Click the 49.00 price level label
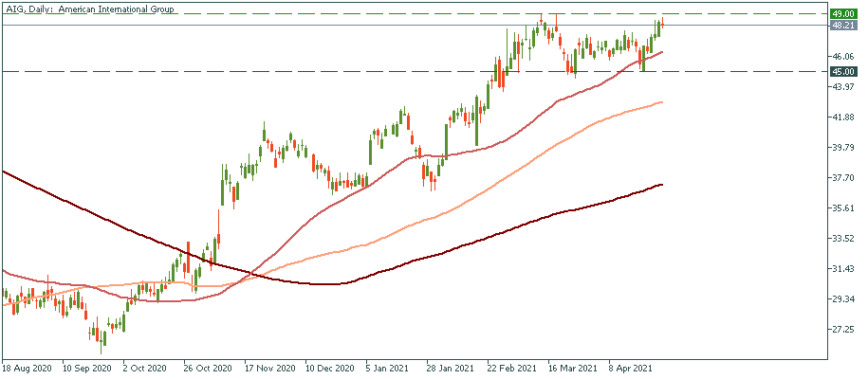The height and width of the screenshot is (379, 868). coord(842,14)
